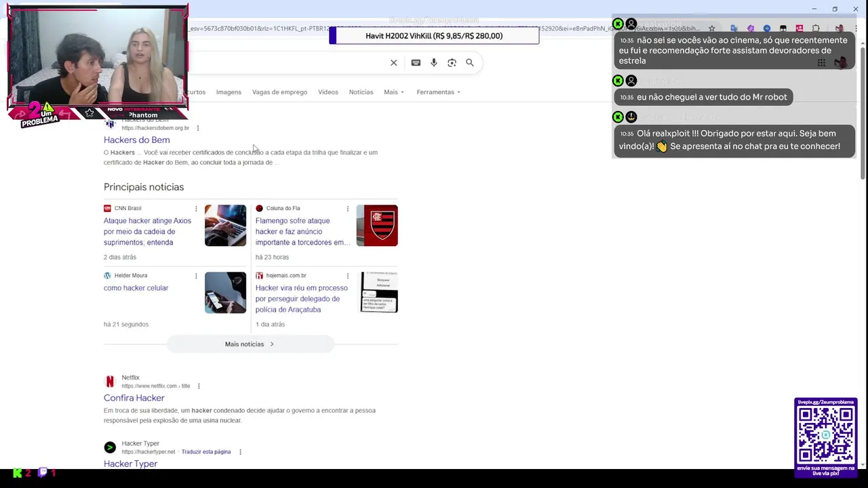Click the Traduzir esta página link

pos(206,451)
